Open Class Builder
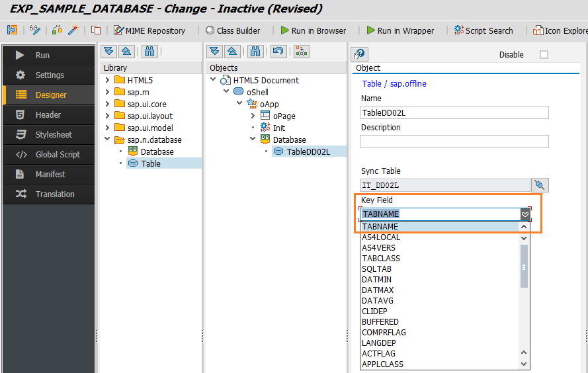This screenshot has height=373, width=588. tap(233, 30)
